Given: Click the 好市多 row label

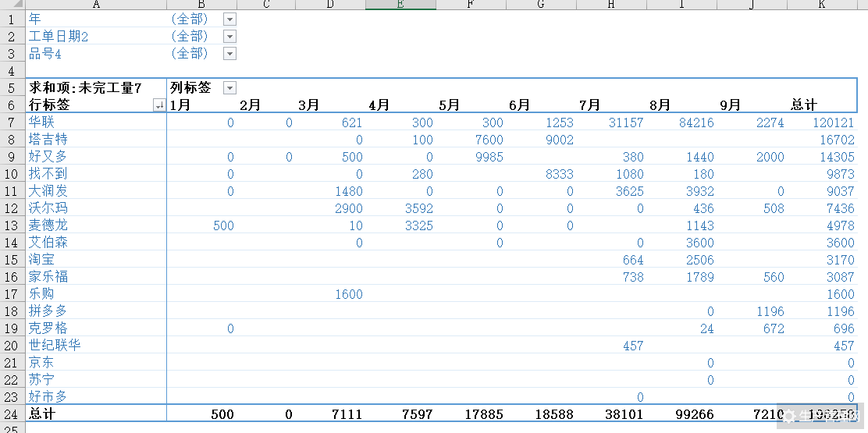Looking at the screenshot, I should pos(48,396).
